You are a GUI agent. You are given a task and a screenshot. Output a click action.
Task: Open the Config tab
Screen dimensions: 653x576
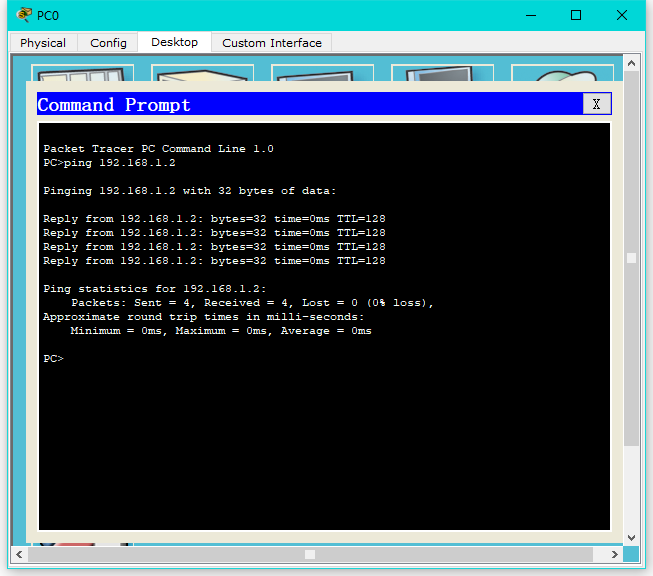click(108, 43)
